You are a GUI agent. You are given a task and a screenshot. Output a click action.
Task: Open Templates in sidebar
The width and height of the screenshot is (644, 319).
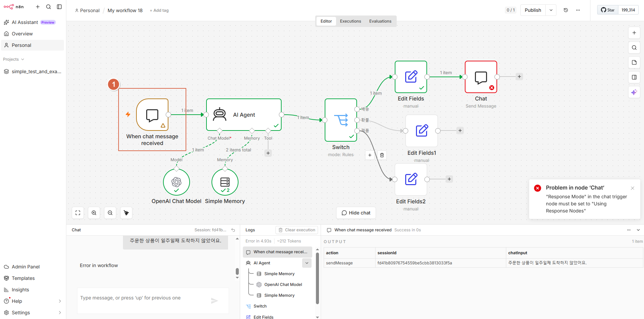[x=23, y=278]
